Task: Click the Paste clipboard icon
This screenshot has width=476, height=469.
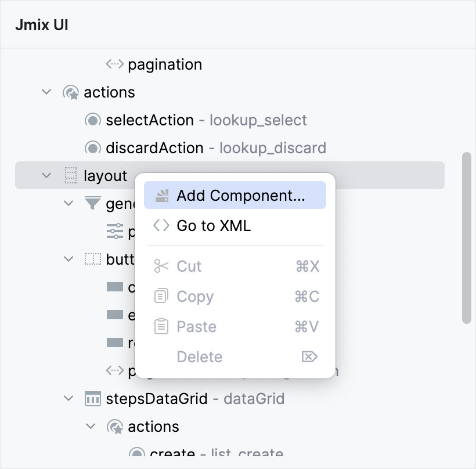Action: [161, 326]
